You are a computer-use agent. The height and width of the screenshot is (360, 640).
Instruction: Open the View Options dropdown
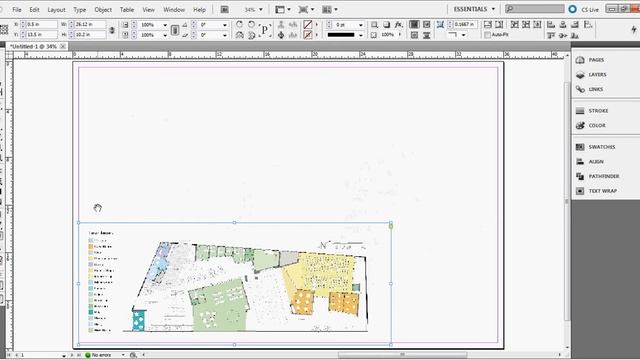click(x=282, y=9)
